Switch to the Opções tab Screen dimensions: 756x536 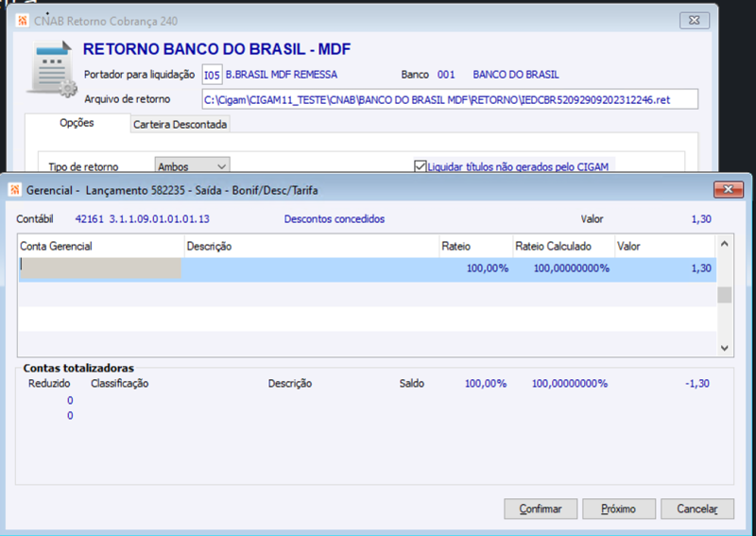click(x=77, y=123)
